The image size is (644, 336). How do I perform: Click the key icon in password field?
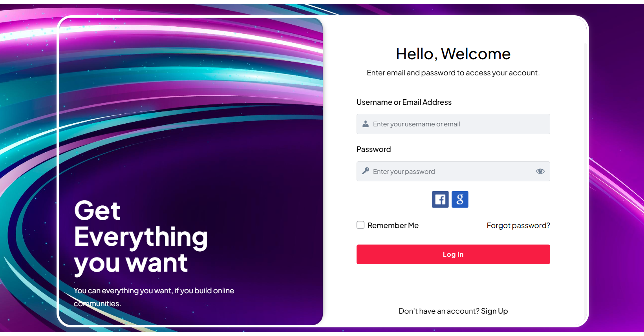click(x=366, y=171)
